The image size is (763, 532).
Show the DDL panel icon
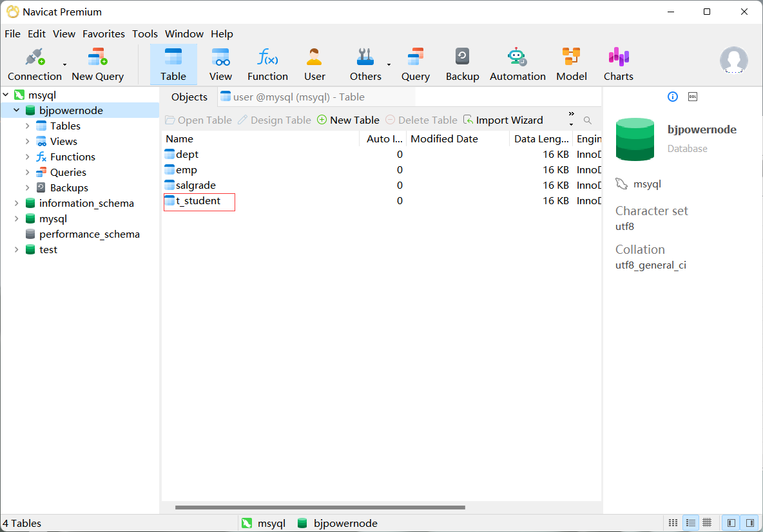pos(693,97)
